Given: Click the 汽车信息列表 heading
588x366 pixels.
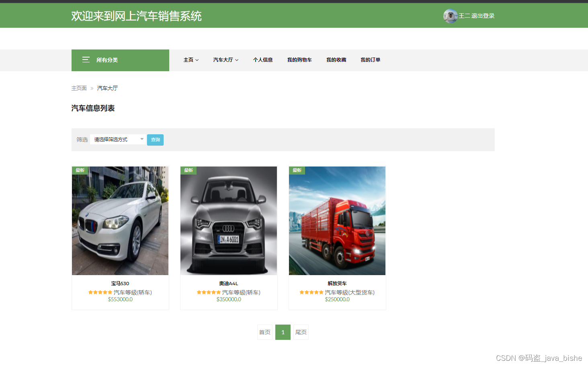Looking at the screenshot, I should coord(93,108).
